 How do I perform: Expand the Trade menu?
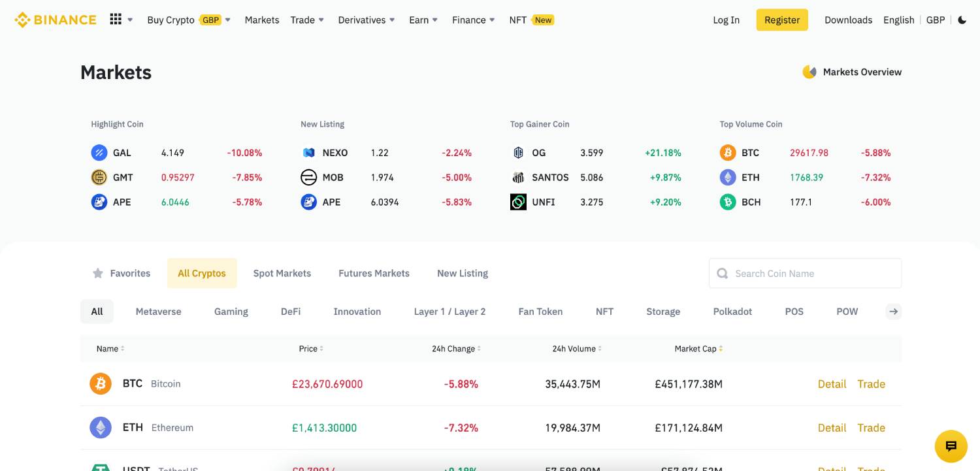click(x=307, y=20)
